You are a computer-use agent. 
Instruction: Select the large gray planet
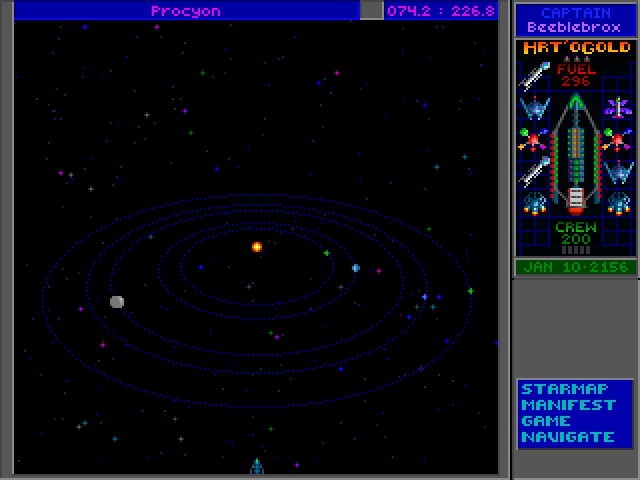click(x=117, y=302)
